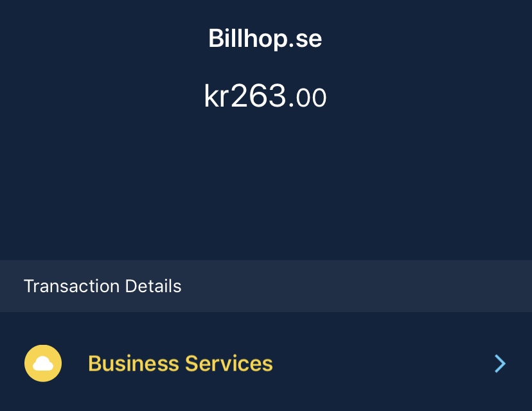
Task: Click the word Services in the category
Action: tap(229, 363)
